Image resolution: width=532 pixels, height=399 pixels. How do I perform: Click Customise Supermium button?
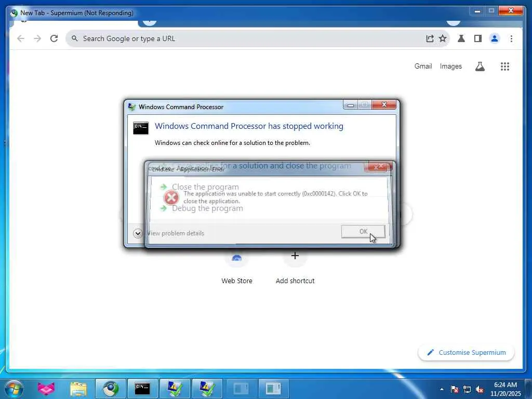tap(466, 353)
